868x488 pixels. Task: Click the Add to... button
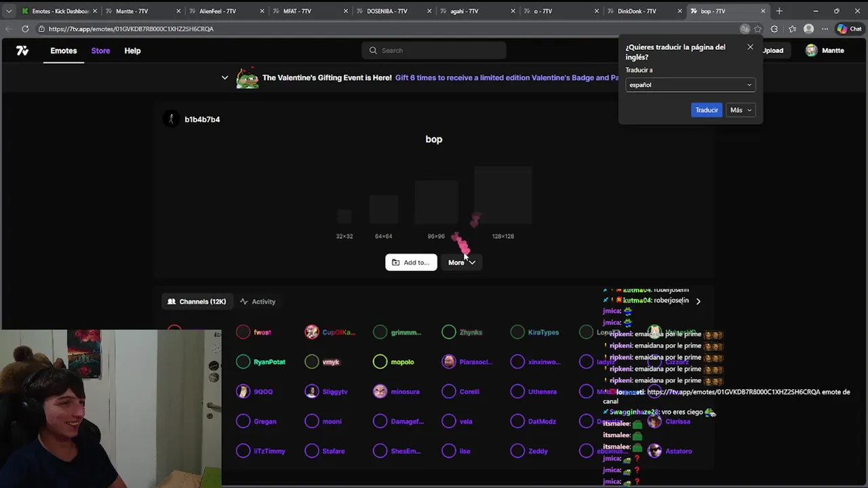coord(411,262)
